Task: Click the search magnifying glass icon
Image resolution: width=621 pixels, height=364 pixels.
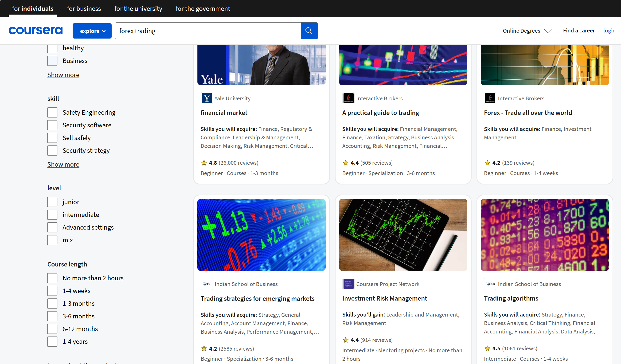Action: click(x=309, y=30)
